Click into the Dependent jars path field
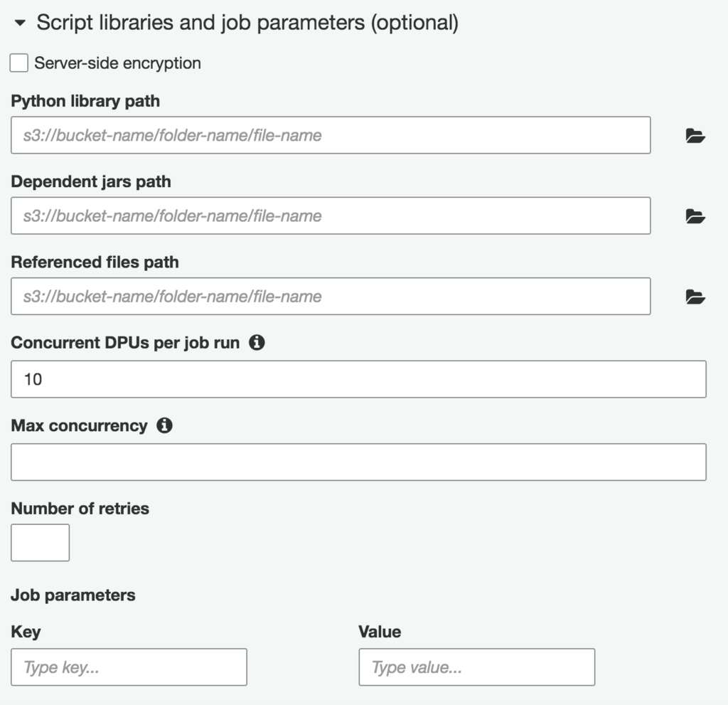Viewport: 728px width, 705px height. [331, 216]
